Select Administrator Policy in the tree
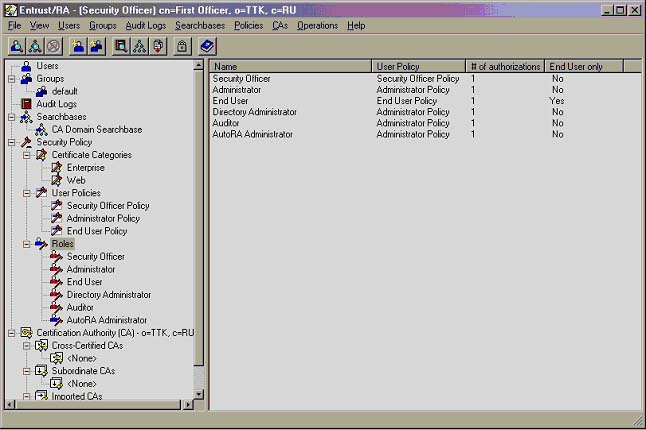The height and width of the screenshot is (430, 646). tap(103, 218)
